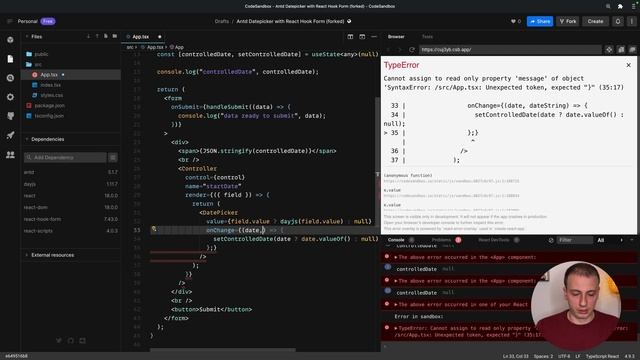Open package.json in the file tree

click(x=49, y=106)
